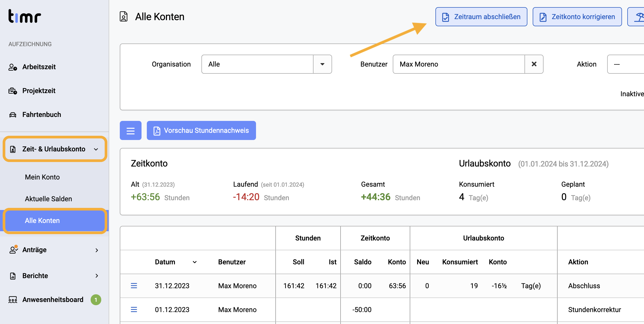644x324 pixels.
Task: Click the 01.12.2023 date cell
Action: [172, 310]
